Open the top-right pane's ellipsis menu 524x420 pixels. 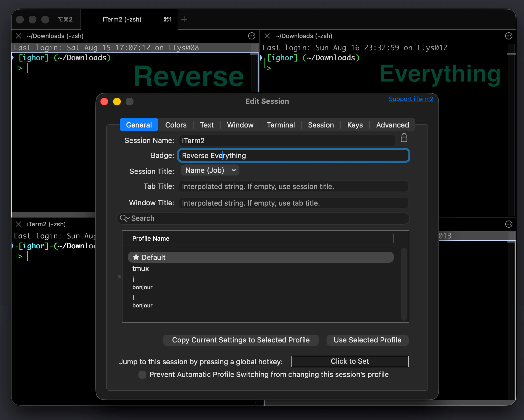pos(509,36)
